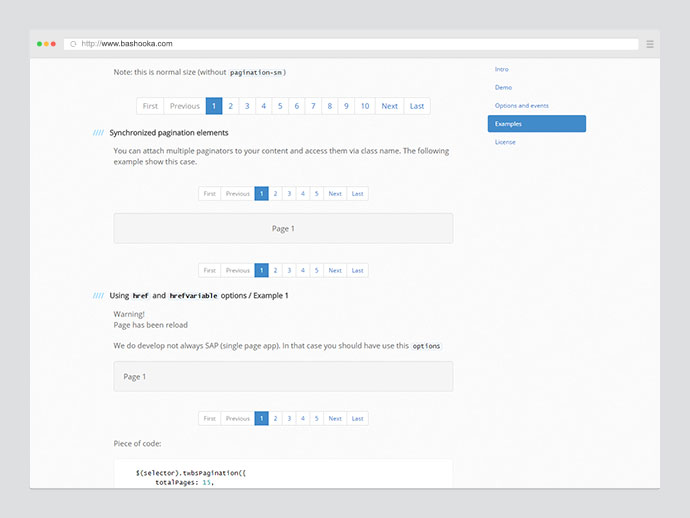
Task: Click Last in paginator above centered Page 1 box
Action: [x=357, y=194]
